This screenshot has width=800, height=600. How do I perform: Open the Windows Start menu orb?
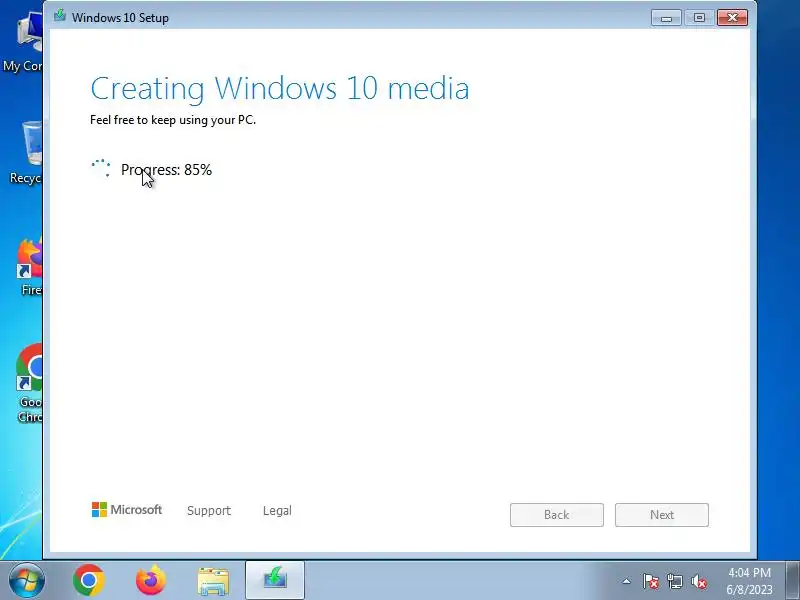[x=26, y=581]
